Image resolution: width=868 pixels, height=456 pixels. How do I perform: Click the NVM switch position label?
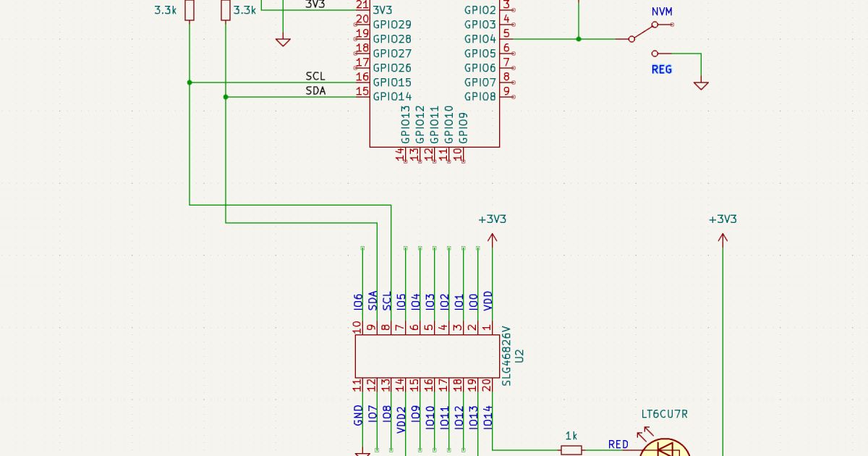click(662, 12)
